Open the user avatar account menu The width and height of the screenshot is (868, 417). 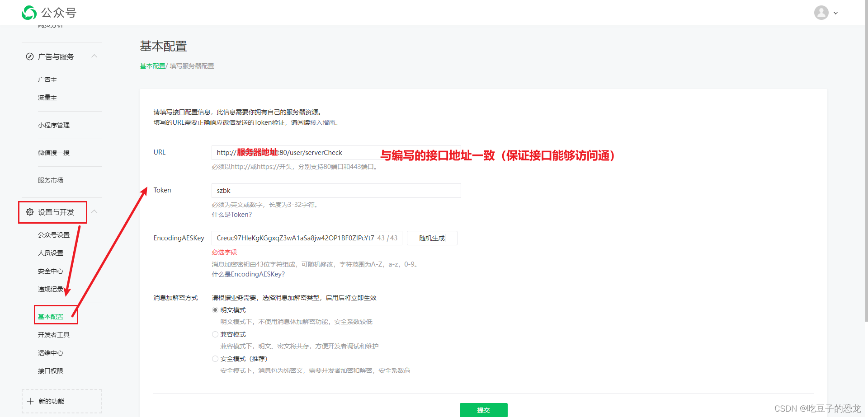coord(821,13)
